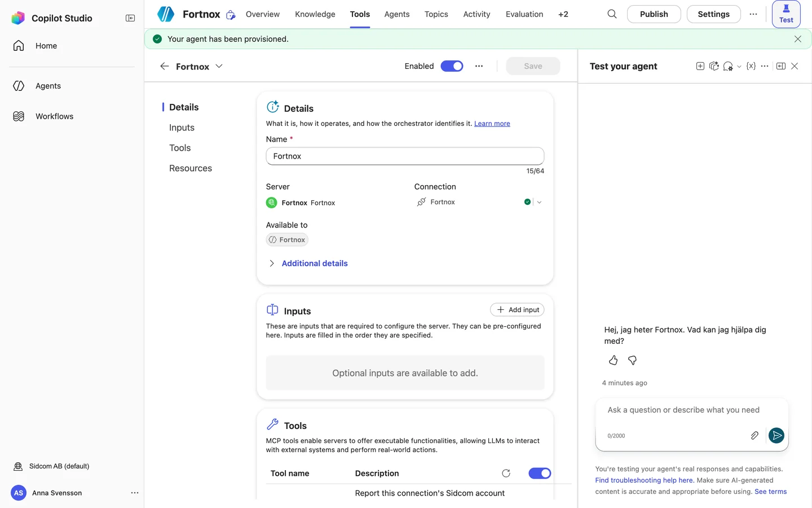Click the Name input field
The width and height of the screenshot is (812, 508).
405,156
